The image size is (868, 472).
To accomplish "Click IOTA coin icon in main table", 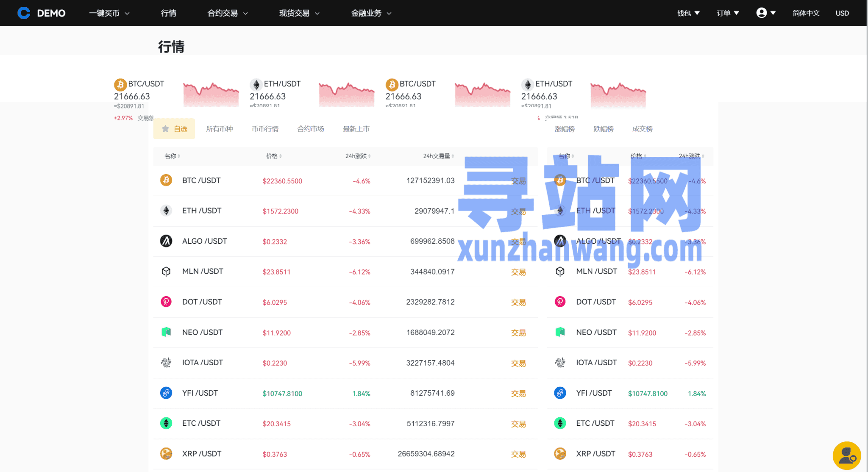I will tap(166, 363).
